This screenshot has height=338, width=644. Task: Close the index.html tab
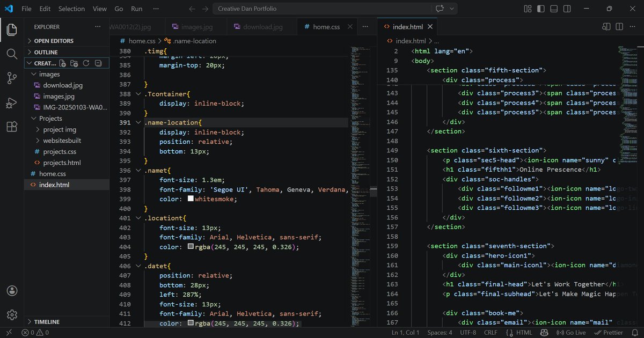(430, 26)
